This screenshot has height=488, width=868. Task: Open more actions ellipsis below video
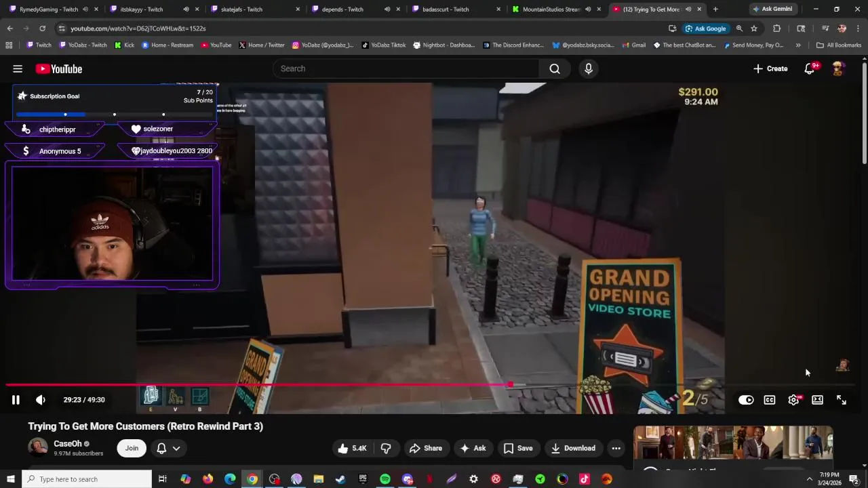pyautogui.click(x=616, y=448)
